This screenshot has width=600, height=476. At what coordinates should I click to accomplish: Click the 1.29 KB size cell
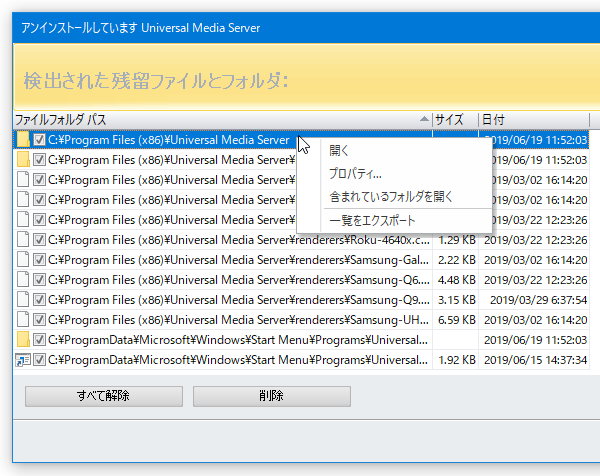coord(457,240)
